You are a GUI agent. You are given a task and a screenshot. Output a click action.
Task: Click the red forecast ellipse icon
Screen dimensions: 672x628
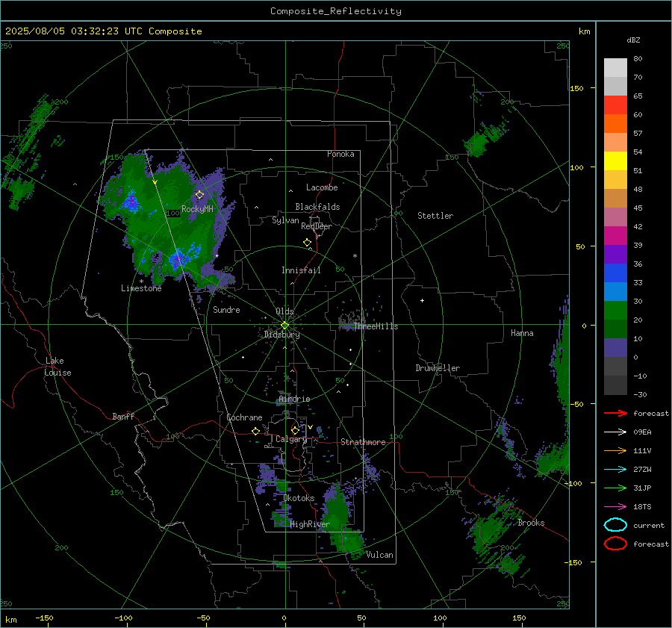pyautogui.click(x=615, y=544)
